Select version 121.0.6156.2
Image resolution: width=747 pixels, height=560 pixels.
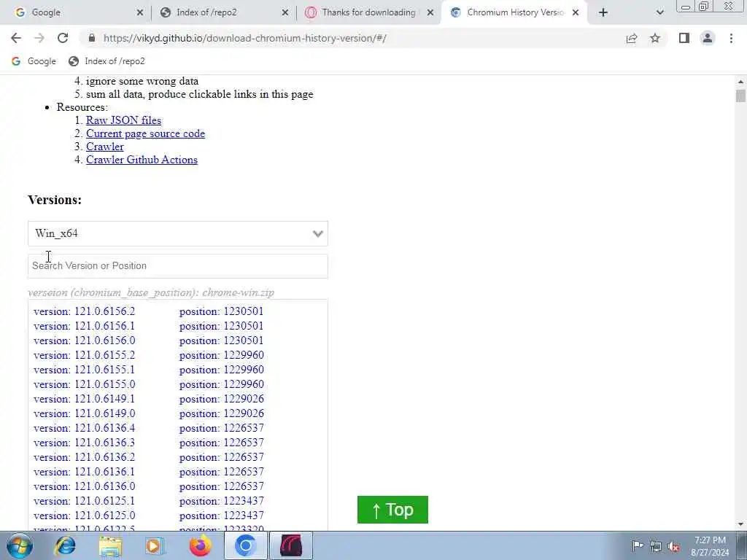click(85, 311)
